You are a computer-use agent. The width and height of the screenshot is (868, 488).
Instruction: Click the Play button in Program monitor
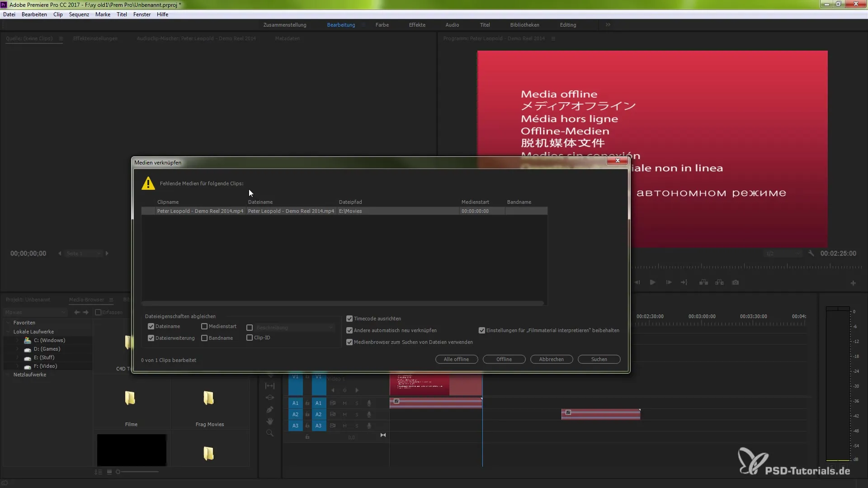(652, 282)
